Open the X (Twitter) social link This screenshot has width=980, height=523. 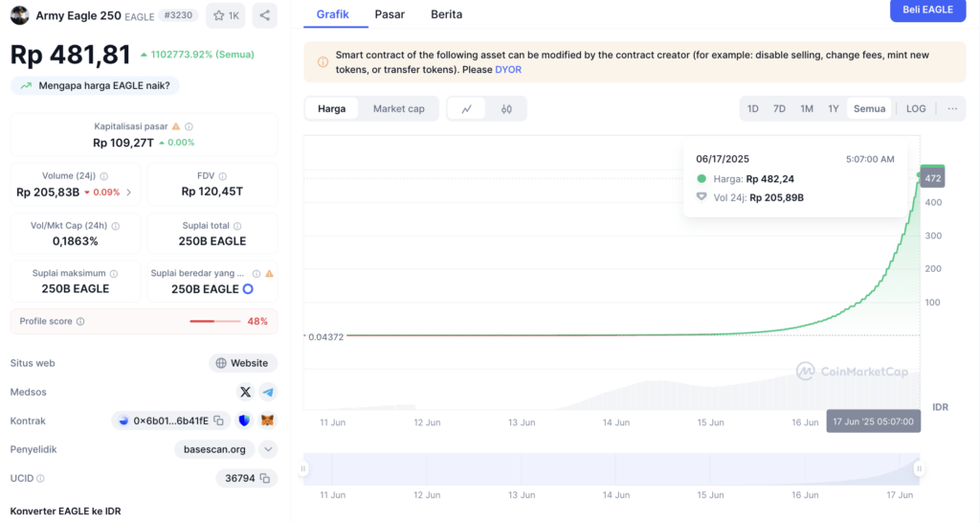[x=246, y=393]
